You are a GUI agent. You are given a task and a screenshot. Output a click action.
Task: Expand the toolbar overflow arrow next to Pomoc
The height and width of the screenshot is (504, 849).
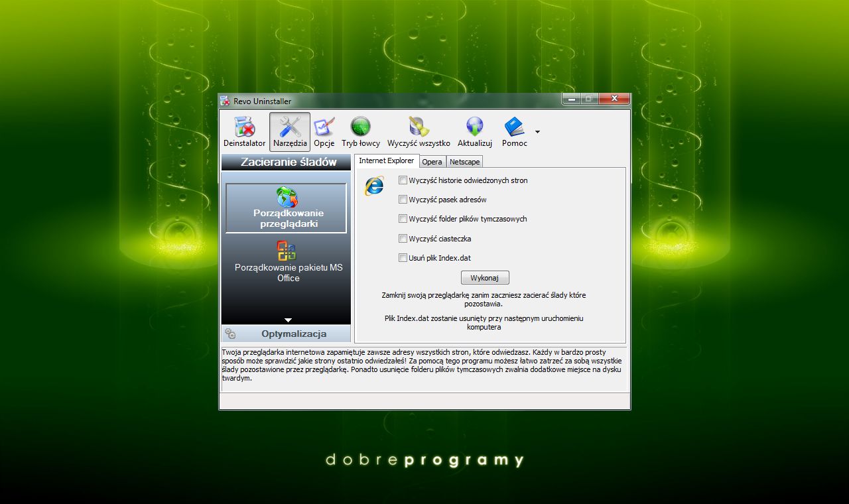pos(537,131)
